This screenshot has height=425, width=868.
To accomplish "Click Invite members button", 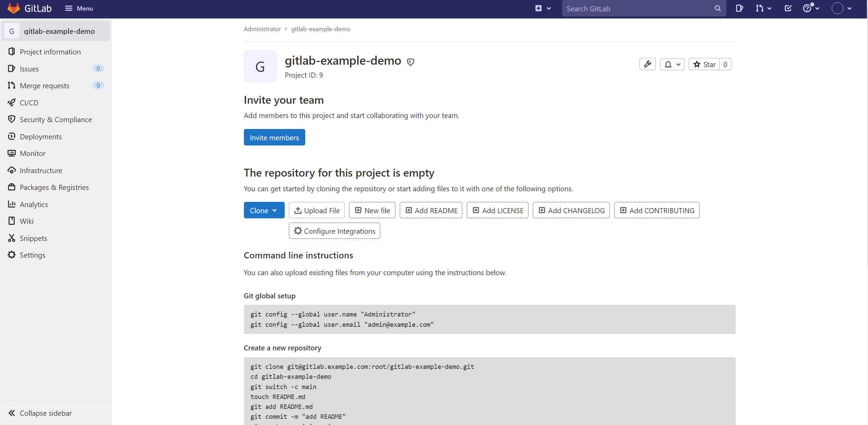I will [274, 137].
